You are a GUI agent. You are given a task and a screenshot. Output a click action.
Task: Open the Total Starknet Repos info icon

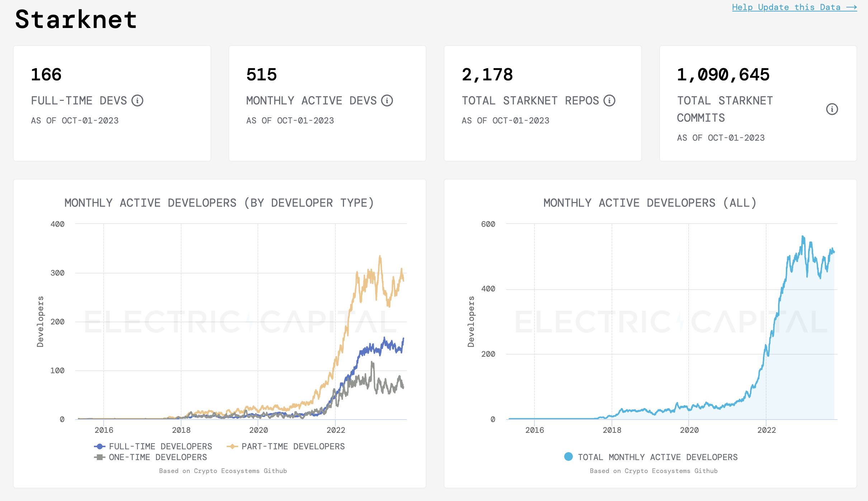(609, 101)
